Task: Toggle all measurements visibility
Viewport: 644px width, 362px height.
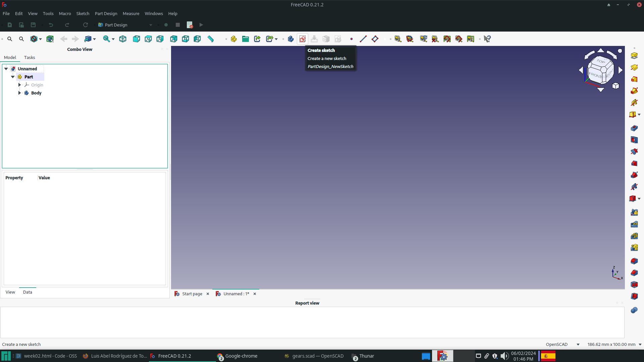Action: point(447,39)
